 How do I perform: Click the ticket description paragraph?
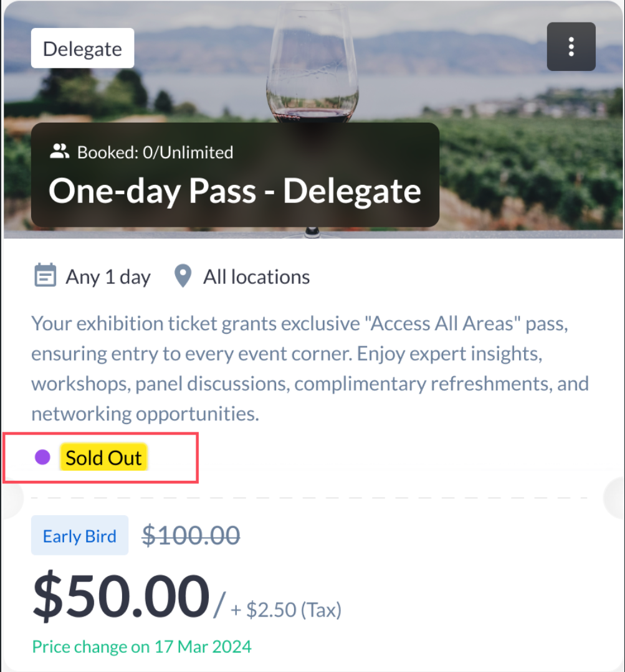pyautogui.click(x=310, y=368)
